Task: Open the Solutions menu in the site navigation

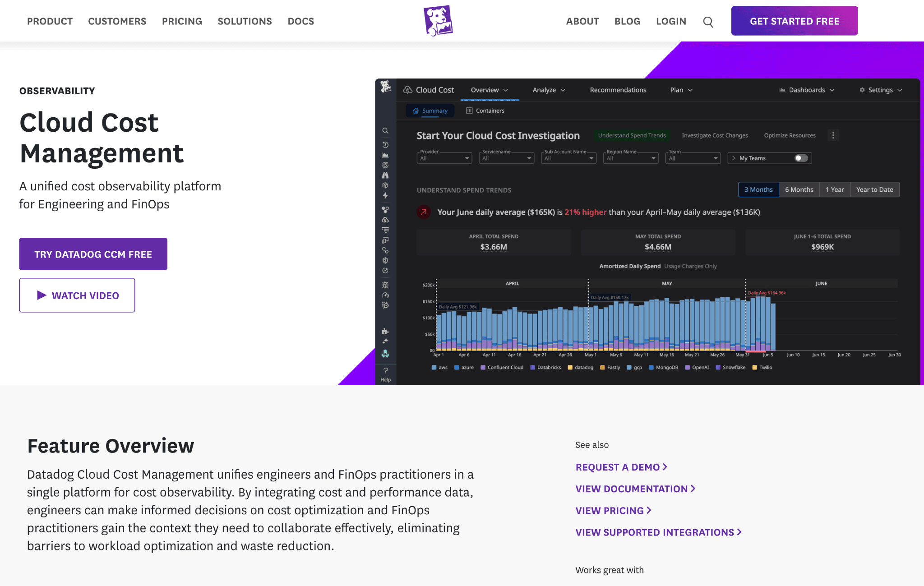Action: click(x=245, y=21)
